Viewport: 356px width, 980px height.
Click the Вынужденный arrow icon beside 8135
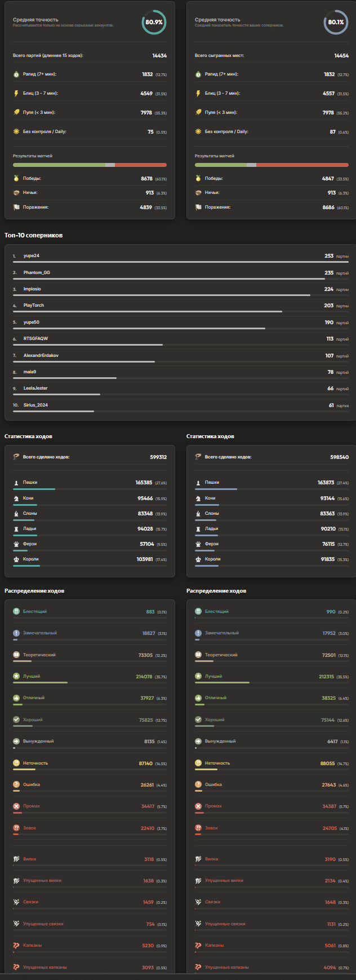coord(16,741)
